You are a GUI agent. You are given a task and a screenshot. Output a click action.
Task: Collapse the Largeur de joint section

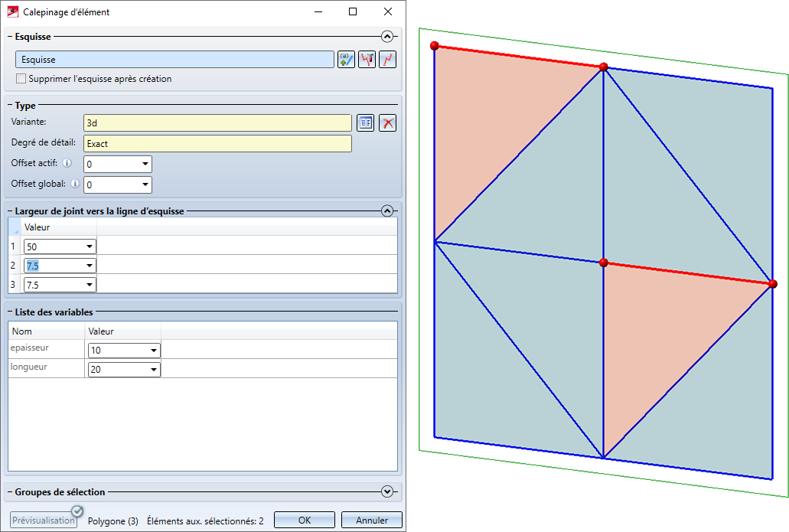point(387,211)
